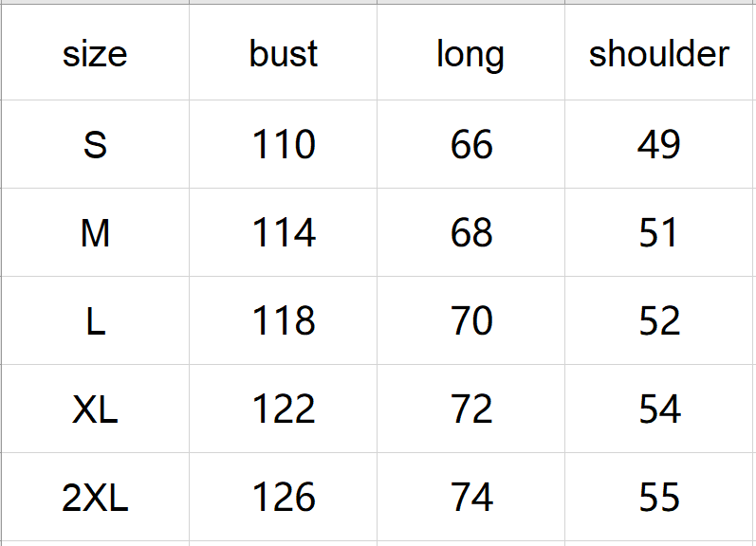Viewport: 756px width, 546px height.
Task: Select the bust 122 cell
Action: 283,409
